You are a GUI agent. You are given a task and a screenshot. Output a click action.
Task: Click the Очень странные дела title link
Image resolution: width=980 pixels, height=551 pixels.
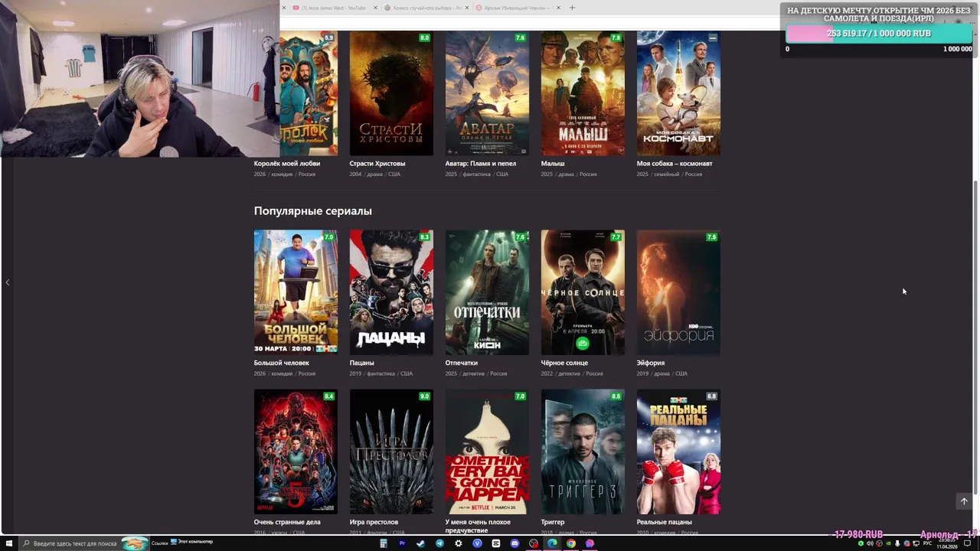[287, 522]
